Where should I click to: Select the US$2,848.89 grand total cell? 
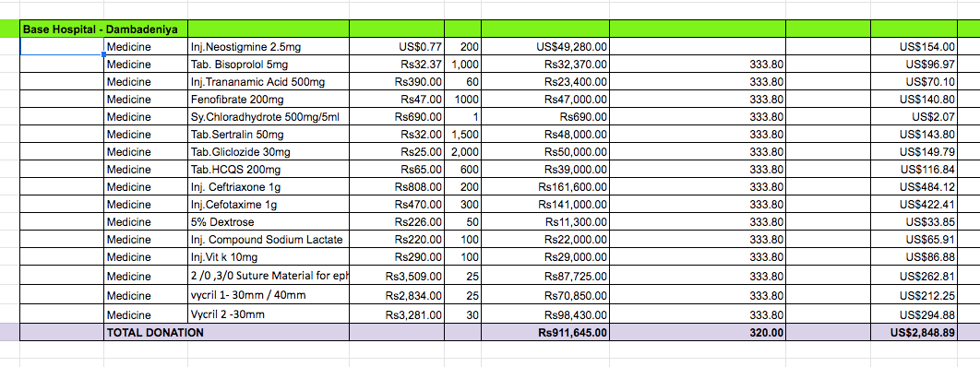click(914, 333)
